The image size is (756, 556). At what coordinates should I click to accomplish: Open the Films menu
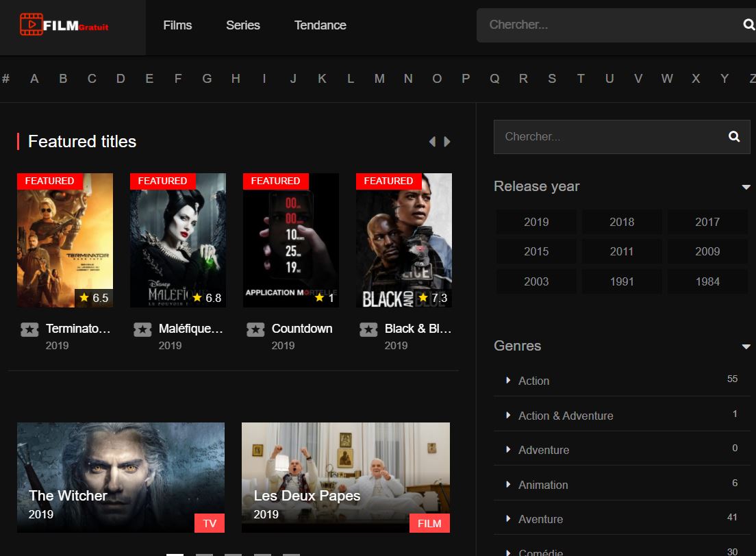pos(177,25)
